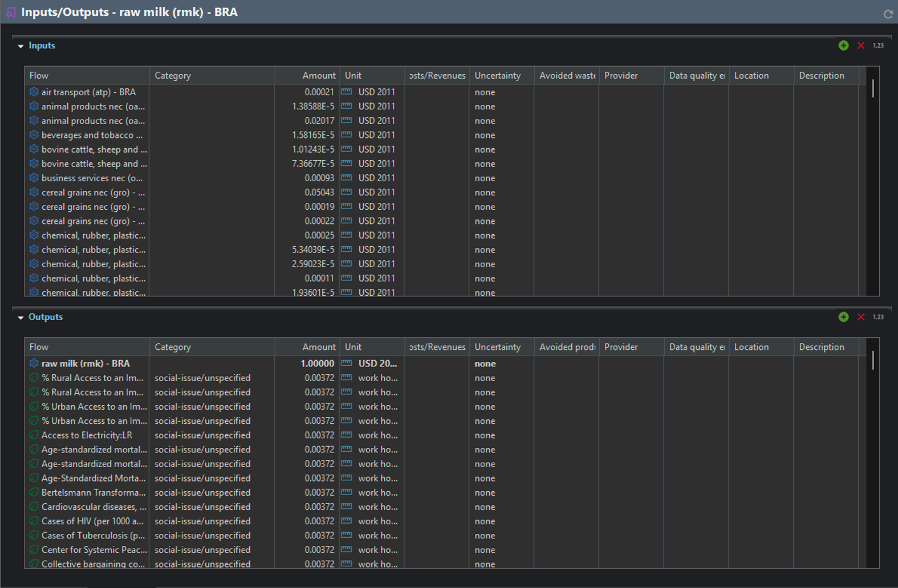Click the Costs/Revenues column header in Outputs table

click(437, 347)
